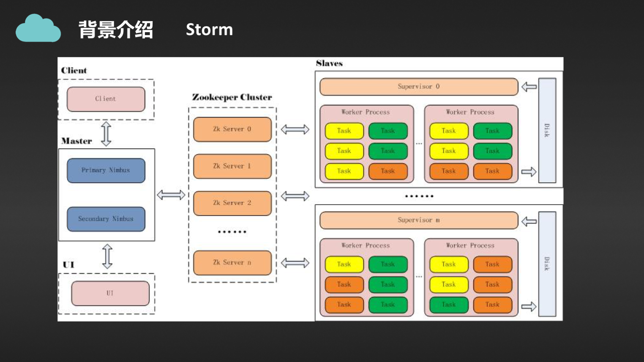Click the double arrow between Client and Master

106,134
